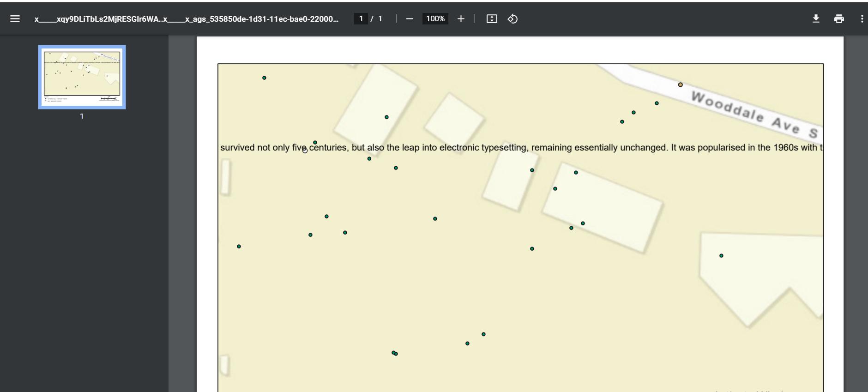Click the zoom in plus button
868x392 pixels.
click(x=461, y=19)
